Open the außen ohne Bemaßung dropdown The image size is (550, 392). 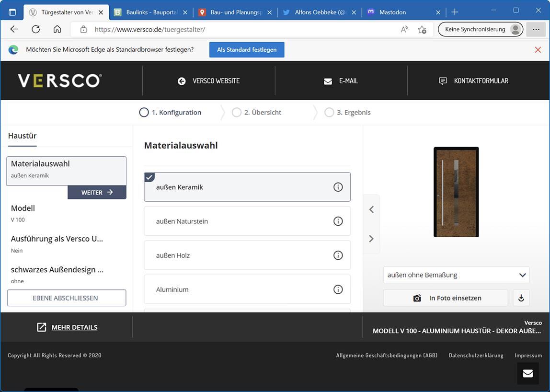[x=456, y=275]
